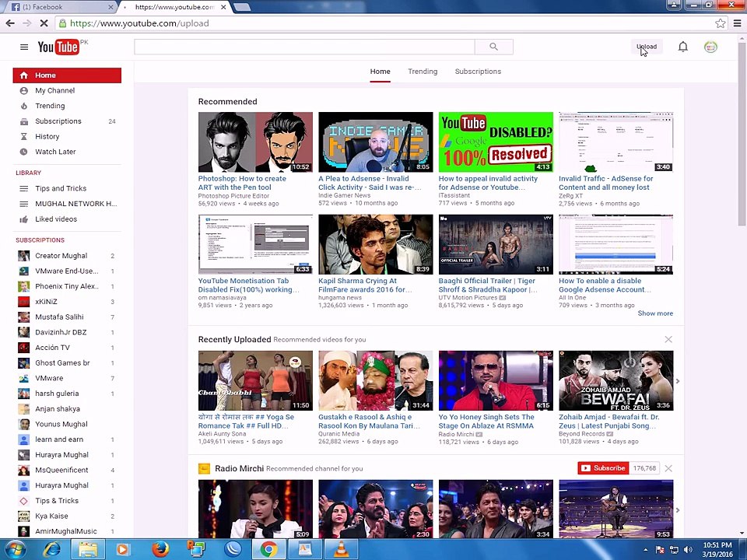Show next Radio Mirchi videos arrow
The width and height of the screenshot is (747, 560).
(x=678, y=510)
